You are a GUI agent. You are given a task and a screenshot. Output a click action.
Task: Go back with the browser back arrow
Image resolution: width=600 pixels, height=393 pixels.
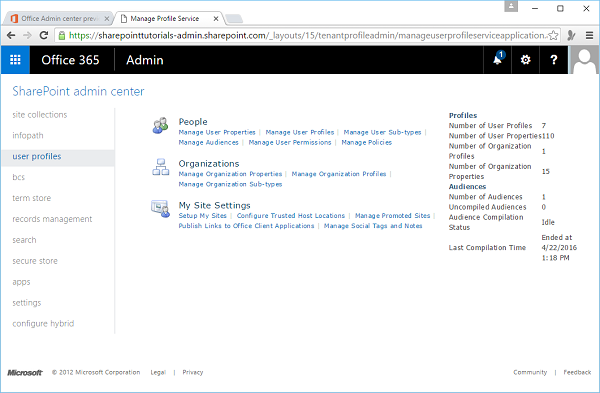coord(11,36)
